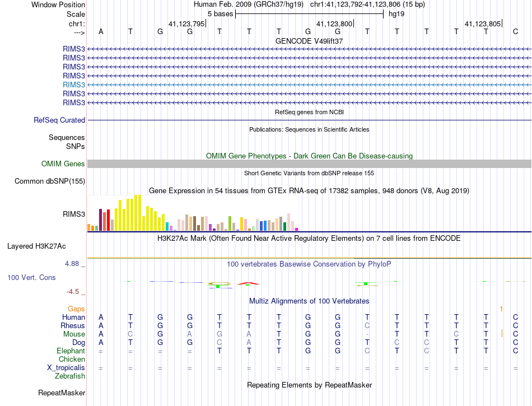The height and width of the screenshot is (406, 532).
Task: Click the X_tropicalis species label
Action: tap(66, 368)
